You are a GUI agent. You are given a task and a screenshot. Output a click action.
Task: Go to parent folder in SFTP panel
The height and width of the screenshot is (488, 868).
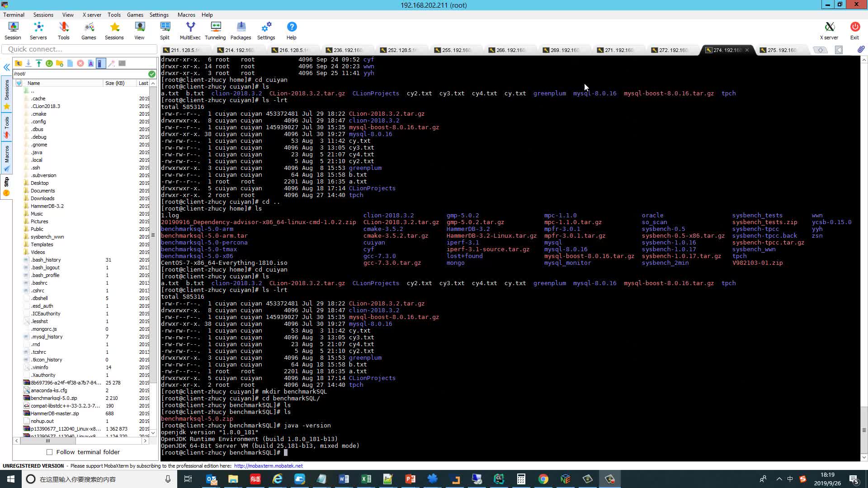tap(18, 63)
